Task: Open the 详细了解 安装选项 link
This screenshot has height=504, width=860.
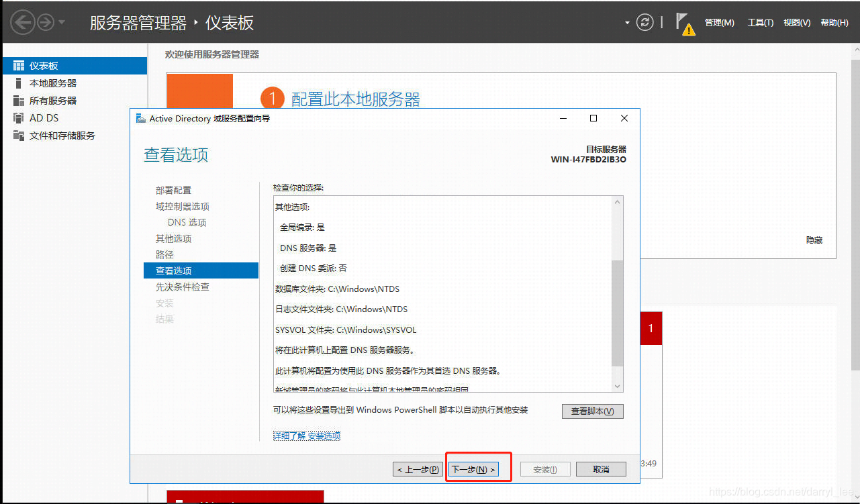Action: click(x=307, y=436)
